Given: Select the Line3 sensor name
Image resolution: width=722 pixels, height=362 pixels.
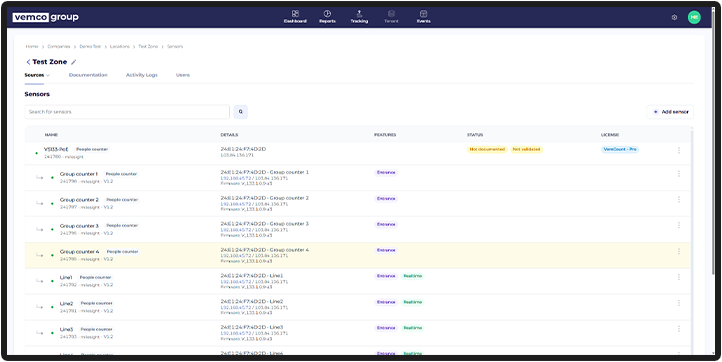Looking at the screenshot, I should pos(67,329).
